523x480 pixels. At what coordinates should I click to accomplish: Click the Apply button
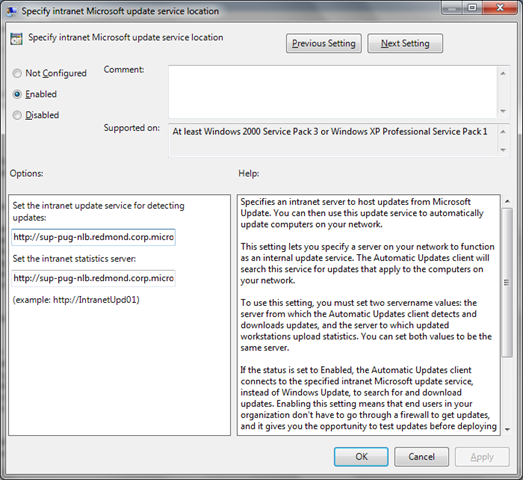pyautogui.click(x=482, y=457)
